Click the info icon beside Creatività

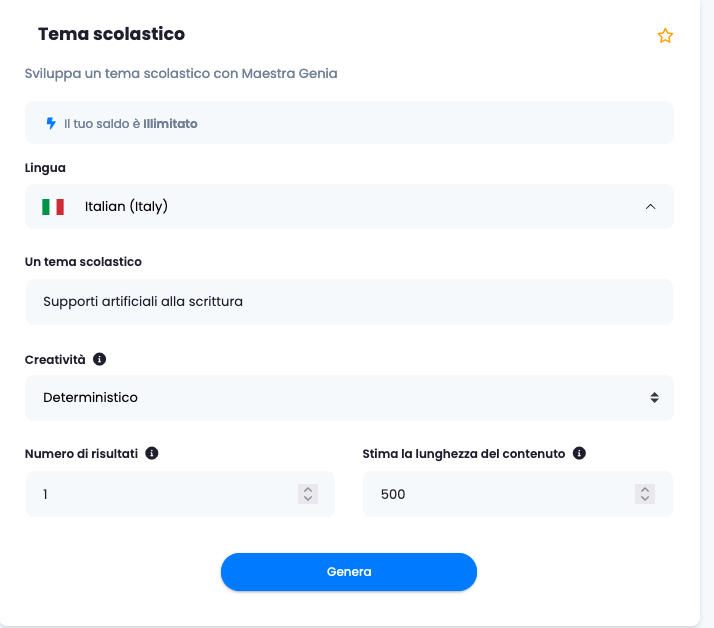click(100, 359)
